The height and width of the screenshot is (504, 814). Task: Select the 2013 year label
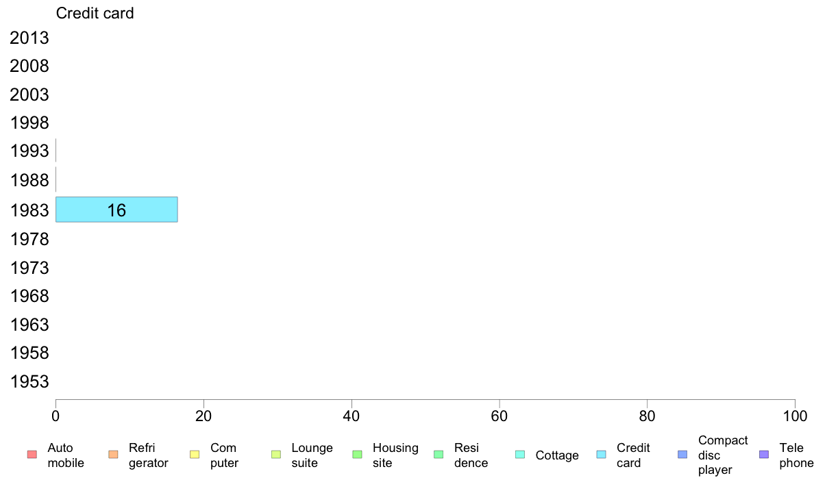point(29,38)
